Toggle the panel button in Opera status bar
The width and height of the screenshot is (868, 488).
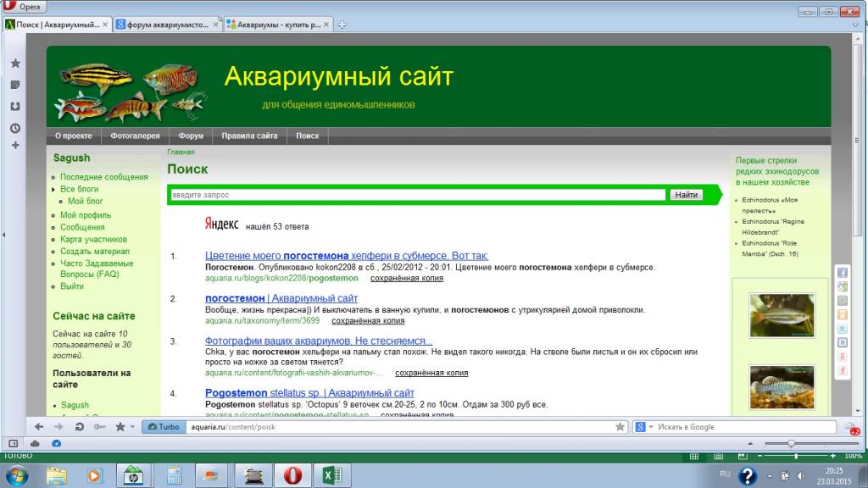(x=14, y=443)
